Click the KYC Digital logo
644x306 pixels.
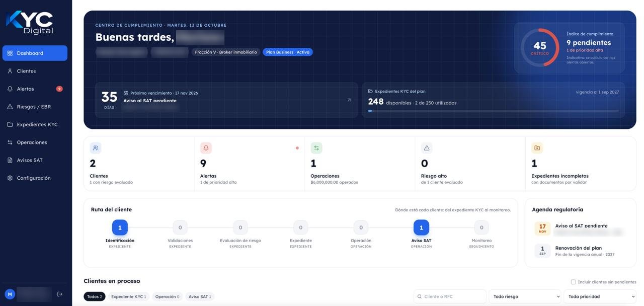(30, 22)
